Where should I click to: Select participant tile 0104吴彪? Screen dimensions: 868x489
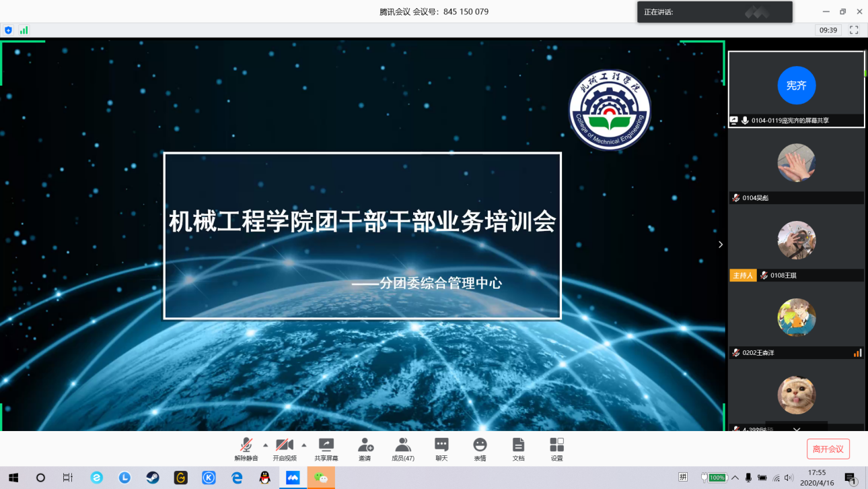[797, 166]
